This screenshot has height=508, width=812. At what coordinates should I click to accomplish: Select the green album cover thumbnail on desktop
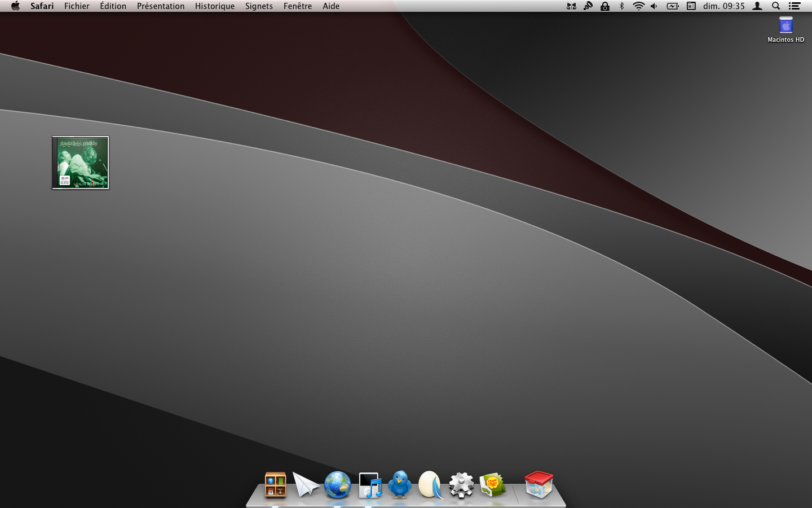[x=81, y=163]
